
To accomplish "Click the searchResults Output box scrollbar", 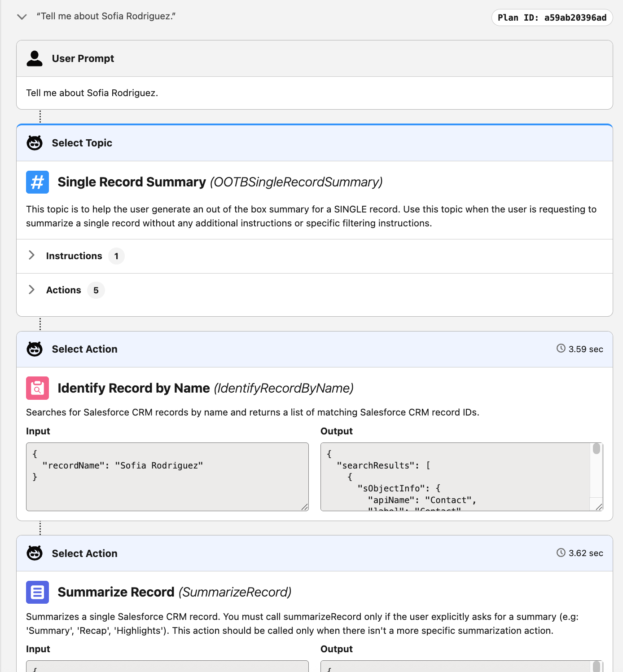I will [x=596, y=449].
